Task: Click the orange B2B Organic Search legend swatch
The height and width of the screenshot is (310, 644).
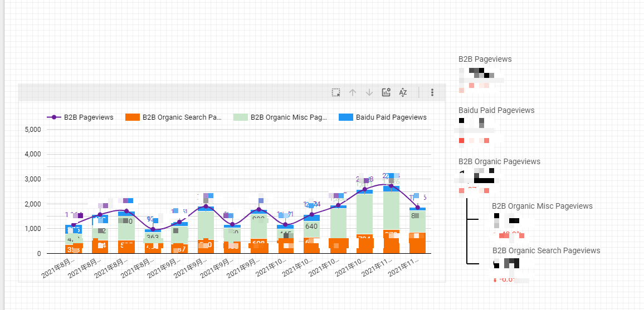Action: click(131, 117)
